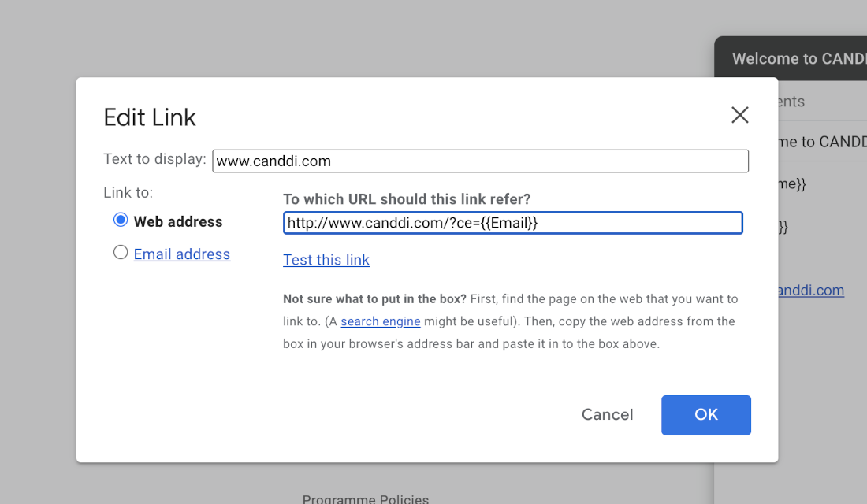
Task: Click Programme Policies at the page bottom
Action: [366, 498]
